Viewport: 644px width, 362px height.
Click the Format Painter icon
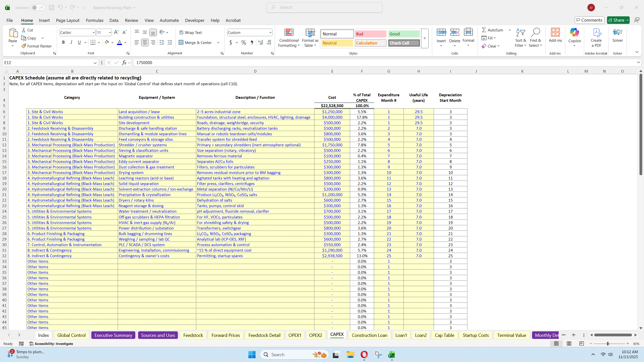pyautogui.click(x=24, y=46)
